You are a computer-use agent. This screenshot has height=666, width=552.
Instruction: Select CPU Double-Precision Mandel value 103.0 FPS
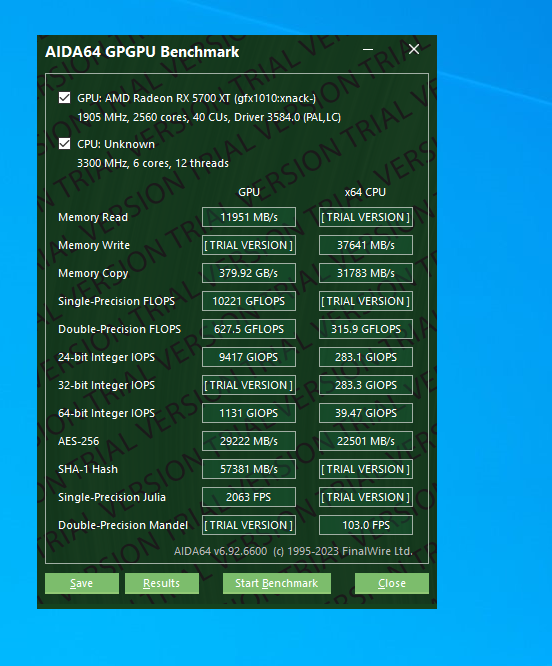(366, 525)
